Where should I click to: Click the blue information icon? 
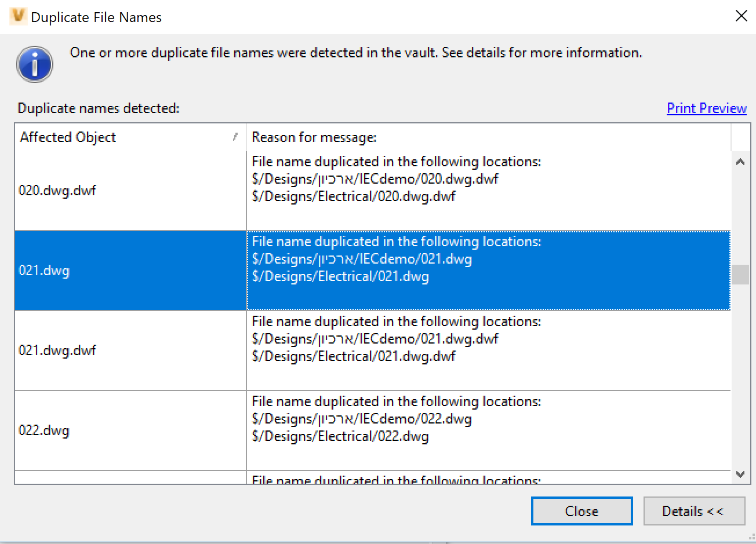[35, 64]
